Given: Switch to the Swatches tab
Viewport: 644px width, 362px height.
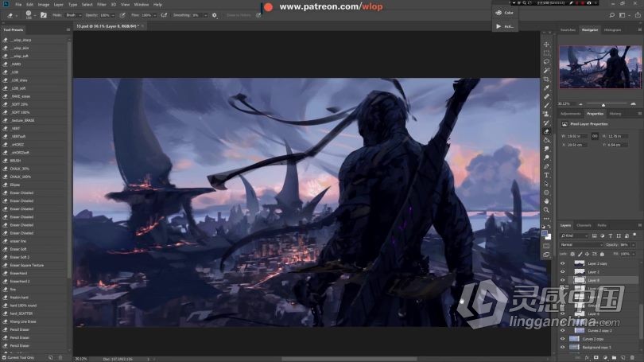Looking at the screenshot, I should point(568,30).
